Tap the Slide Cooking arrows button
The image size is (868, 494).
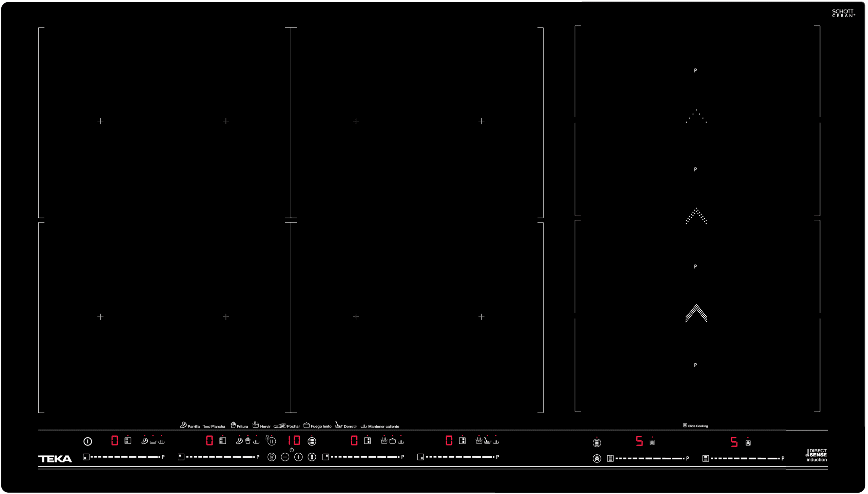pyautogui.click(x=597, y=458)
